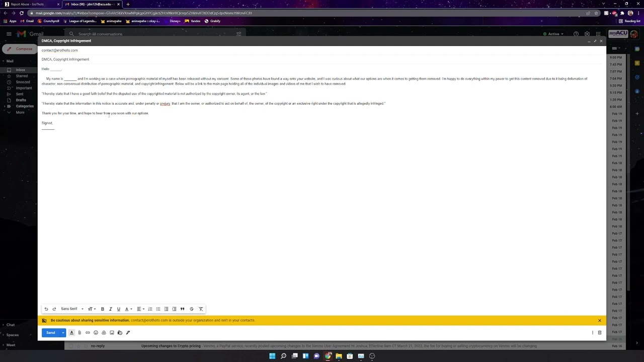Click the Indent less icon

click(166, 309)
